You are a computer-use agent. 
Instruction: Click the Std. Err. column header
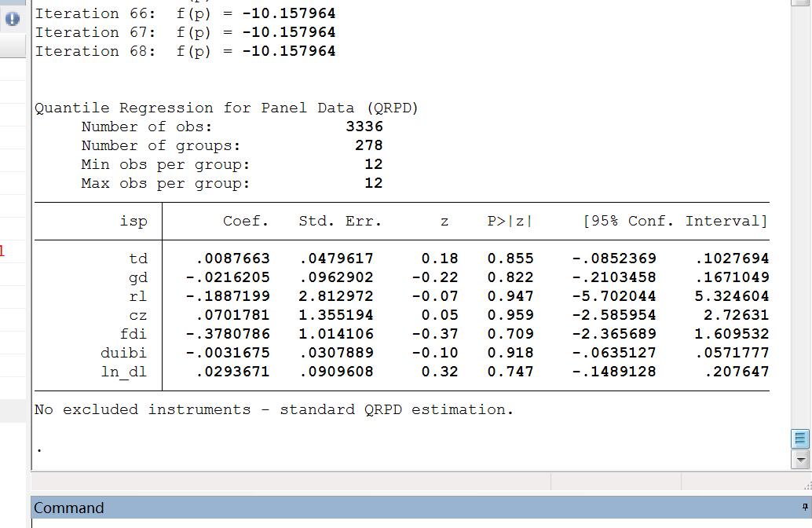coord(340,221)
